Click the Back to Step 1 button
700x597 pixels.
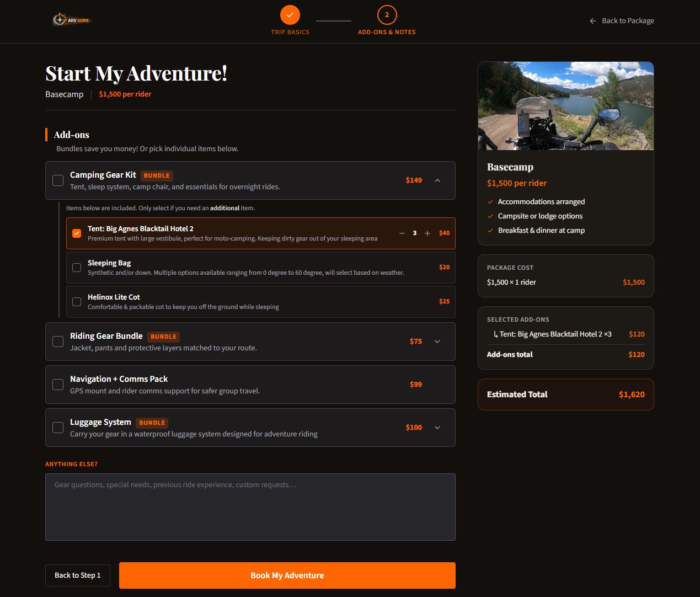point(77,575)
